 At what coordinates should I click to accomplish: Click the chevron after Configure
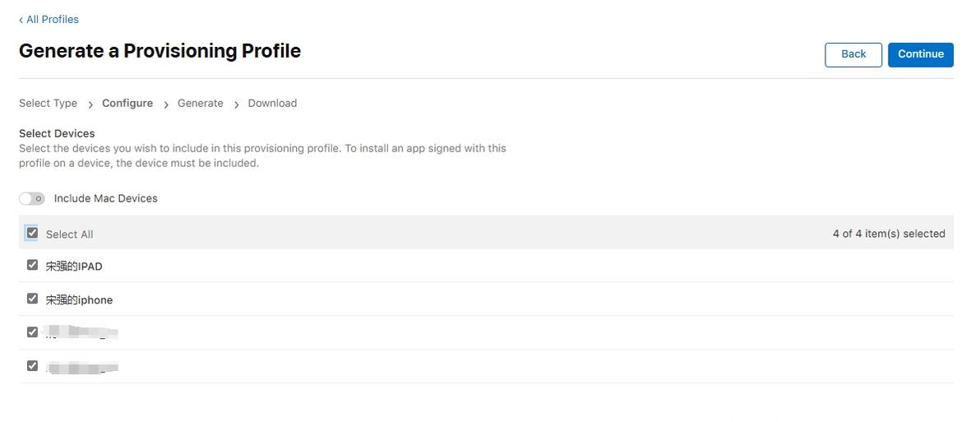coord(166,104)
